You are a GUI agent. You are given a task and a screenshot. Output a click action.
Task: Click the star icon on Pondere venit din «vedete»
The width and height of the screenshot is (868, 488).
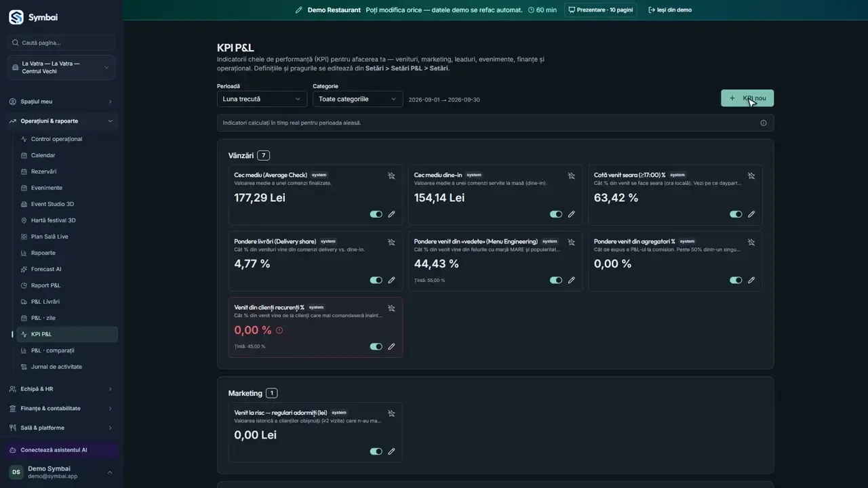click(572, 242)
